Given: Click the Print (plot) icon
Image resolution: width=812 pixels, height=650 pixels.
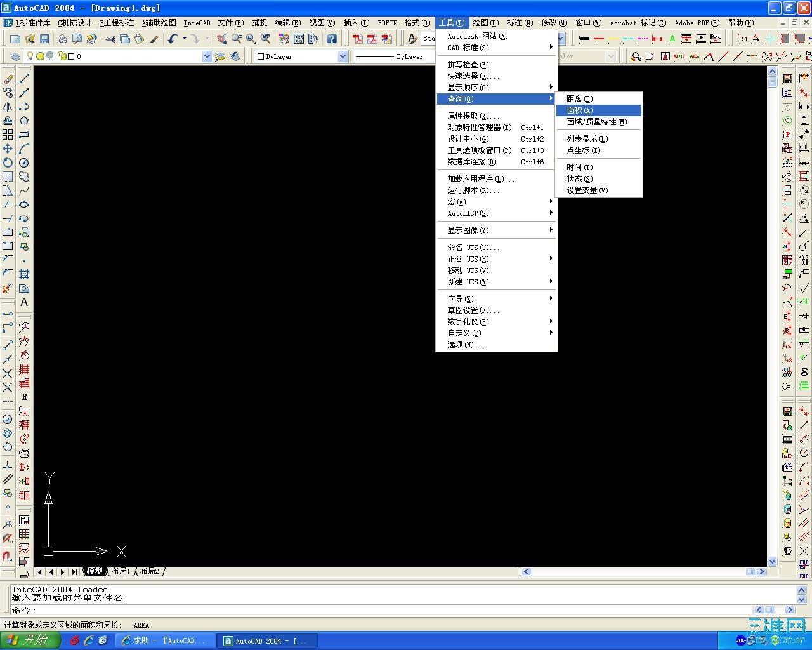Looking at the screenshot, I should pos(63,39).
